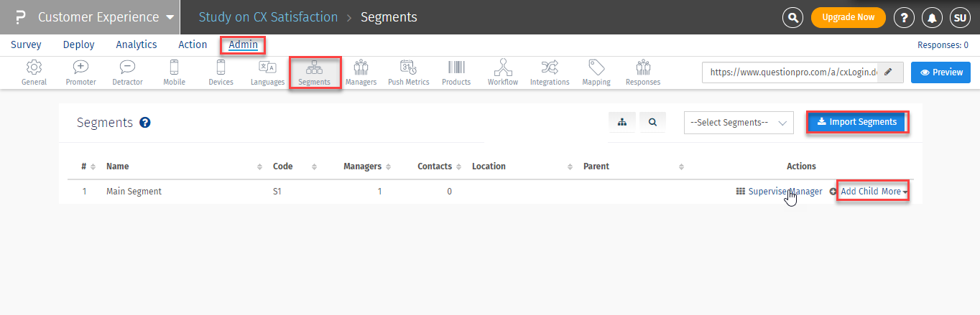Show the segment hierarchy tree view
This screenshot has width=980, height=315.
(x=622, y=123)
